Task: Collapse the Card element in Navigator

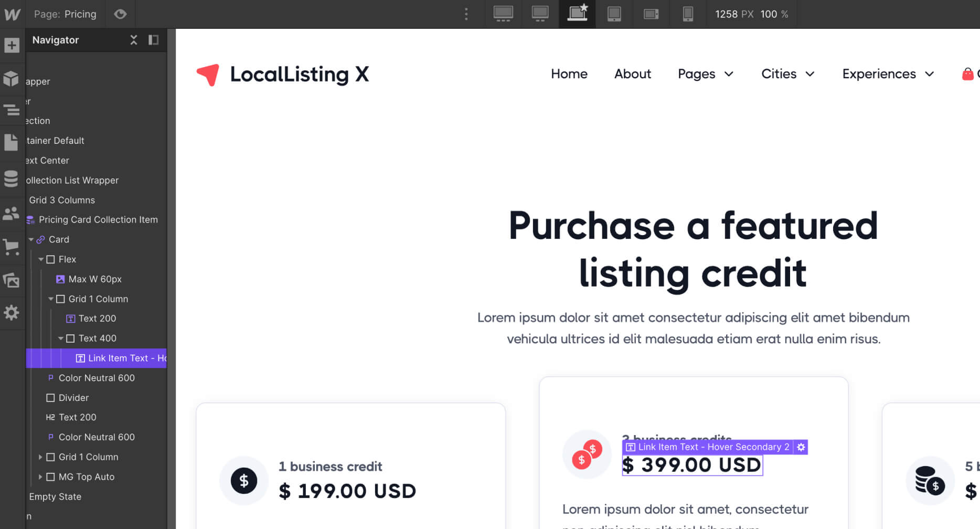Action: pyautogui.click(x=31, y=240)
